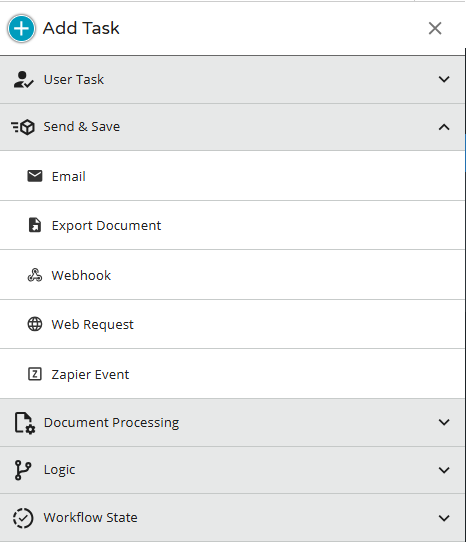Select the Webhook icon
The image size is (466, 542).
tap(35, 275)
